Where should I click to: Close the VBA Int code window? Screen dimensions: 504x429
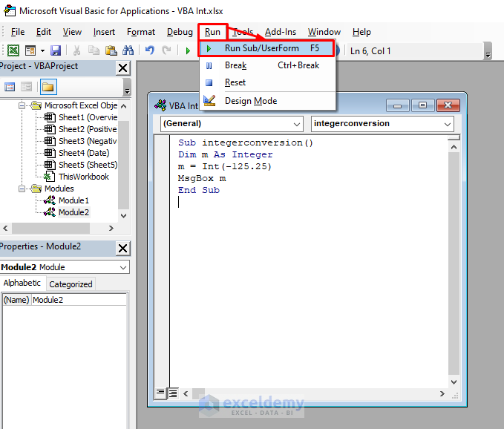click(x=448, y=105)
